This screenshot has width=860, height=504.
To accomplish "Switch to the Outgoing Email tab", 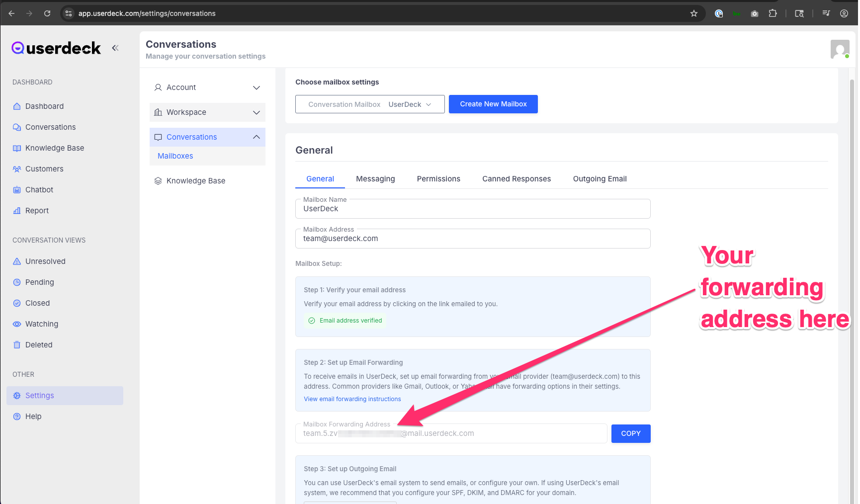I will coord(600,179).
